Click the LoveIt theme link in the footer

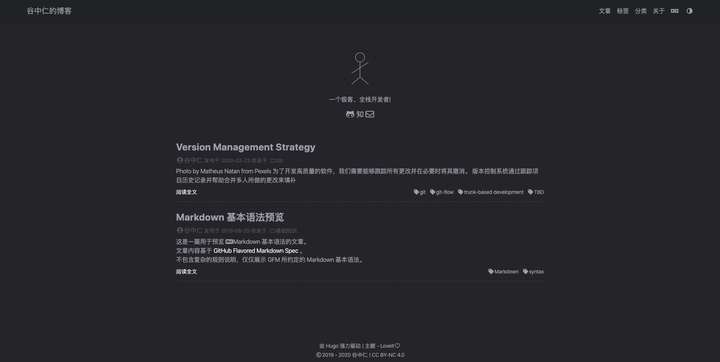[387, 346]
